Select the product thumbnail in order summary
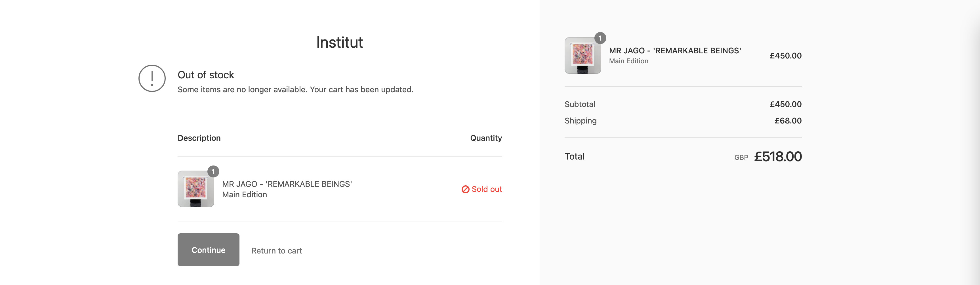 point(582,56)
